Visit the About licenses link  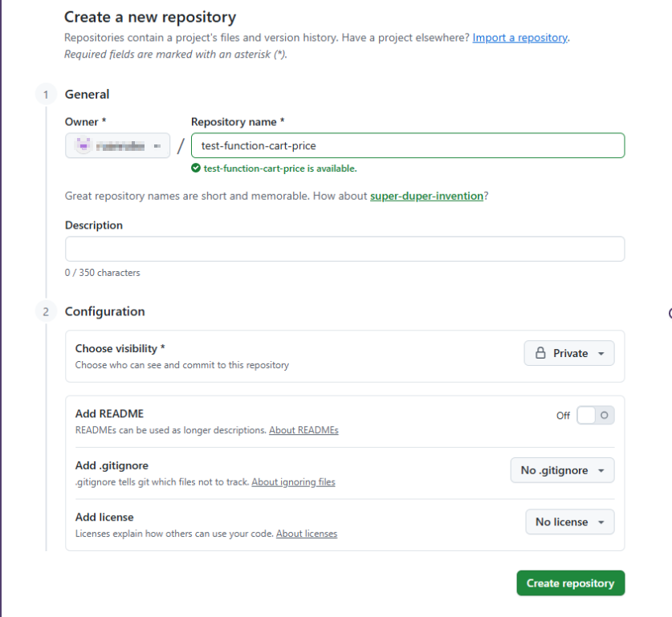307,534
